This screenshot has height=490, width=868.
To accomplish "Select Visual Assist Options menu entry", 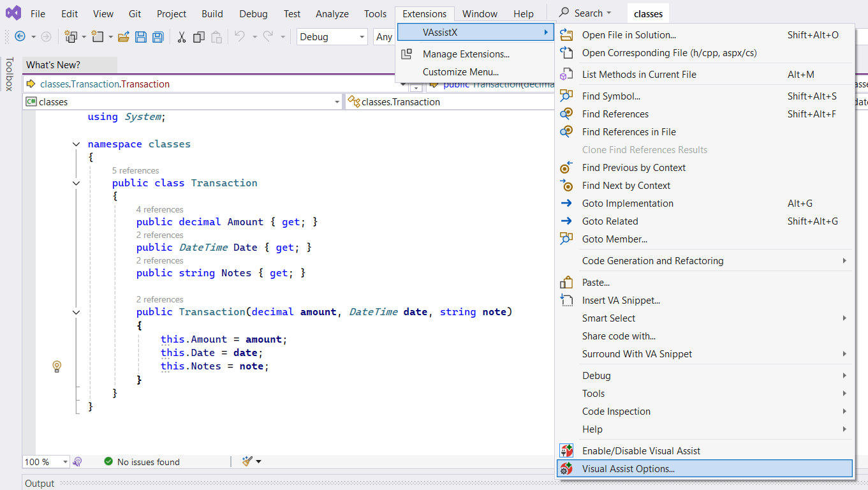I will pos(628,469).
